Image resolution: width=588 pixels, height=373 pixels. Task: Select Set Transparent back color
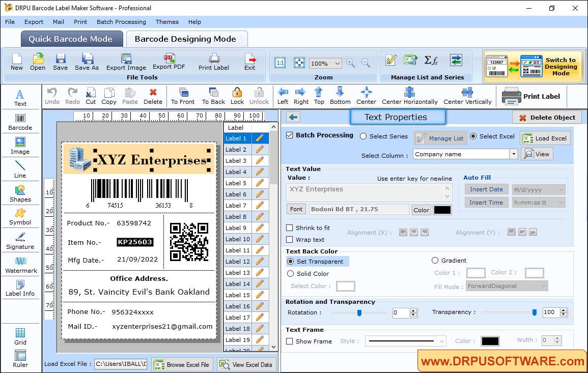click(x=290, y=261)
